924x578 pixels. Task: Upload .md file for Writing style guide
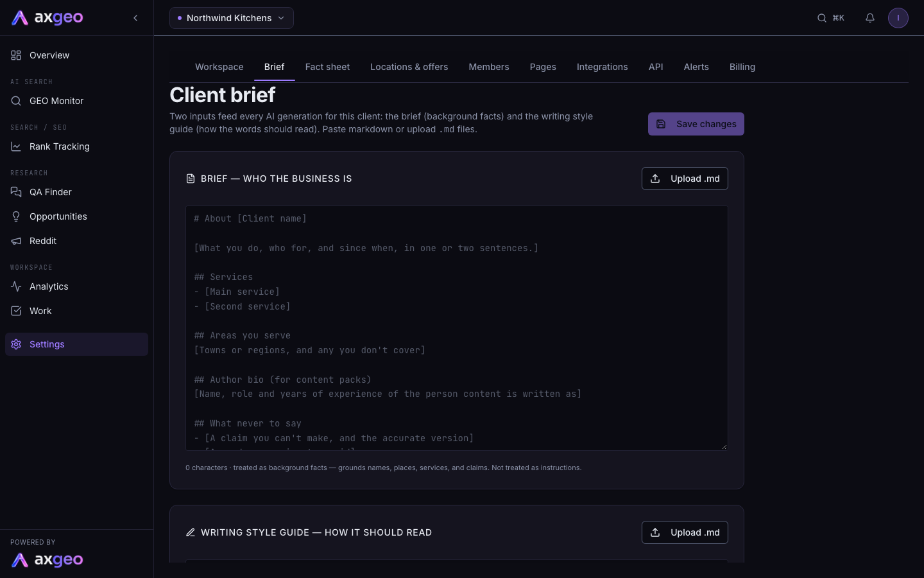685,532
